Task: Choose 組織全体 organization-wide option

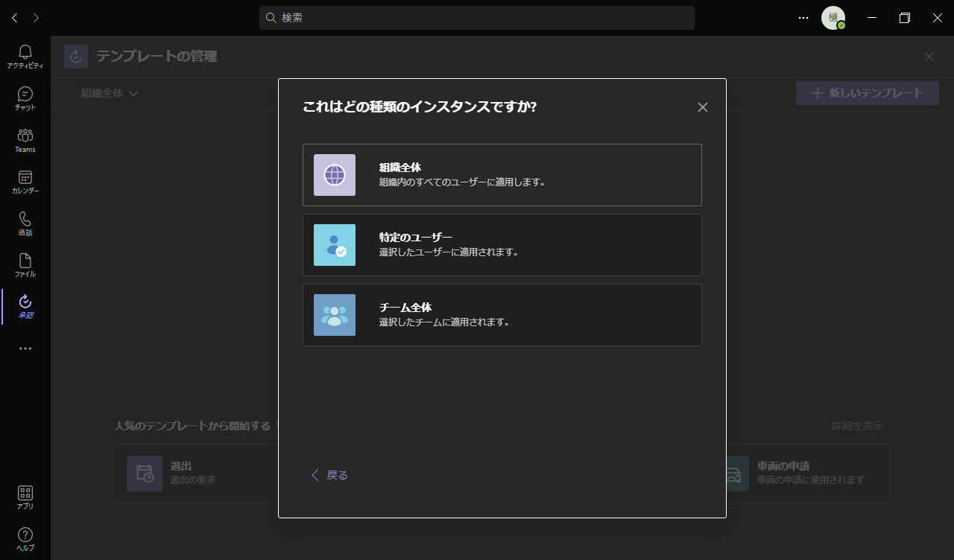Action: click(502, 175)
